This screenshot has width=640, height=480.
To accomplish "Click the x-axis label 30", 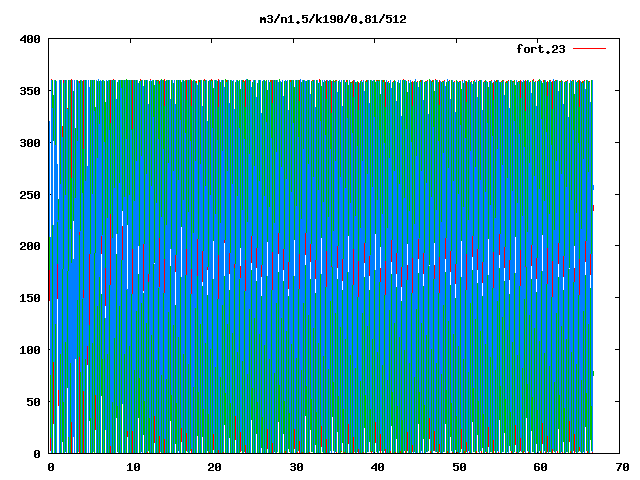I will pos(296,467).
